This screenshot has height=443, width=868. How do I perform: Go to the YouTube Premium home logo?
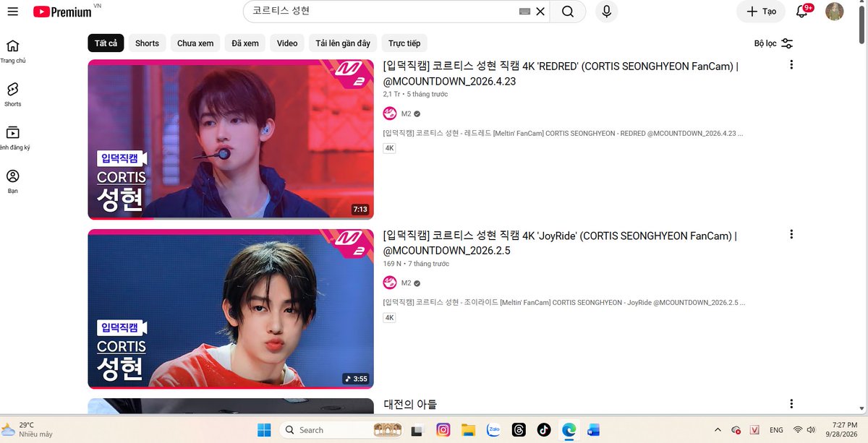62,12
